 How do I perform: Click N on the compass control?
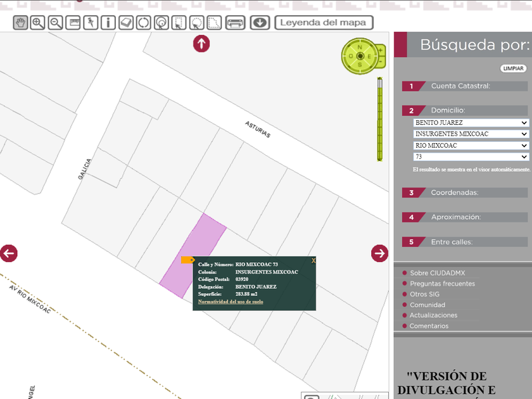(360, 47)
